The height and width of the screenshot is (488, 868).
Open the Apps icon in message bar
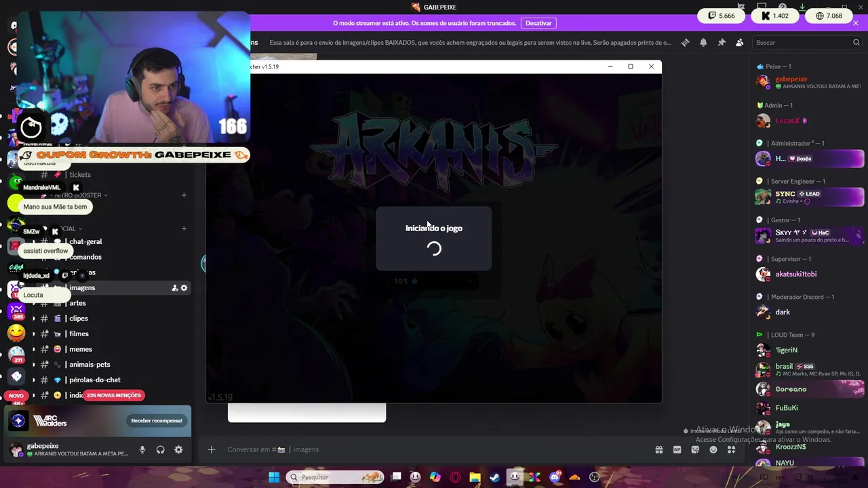point(731,449)
